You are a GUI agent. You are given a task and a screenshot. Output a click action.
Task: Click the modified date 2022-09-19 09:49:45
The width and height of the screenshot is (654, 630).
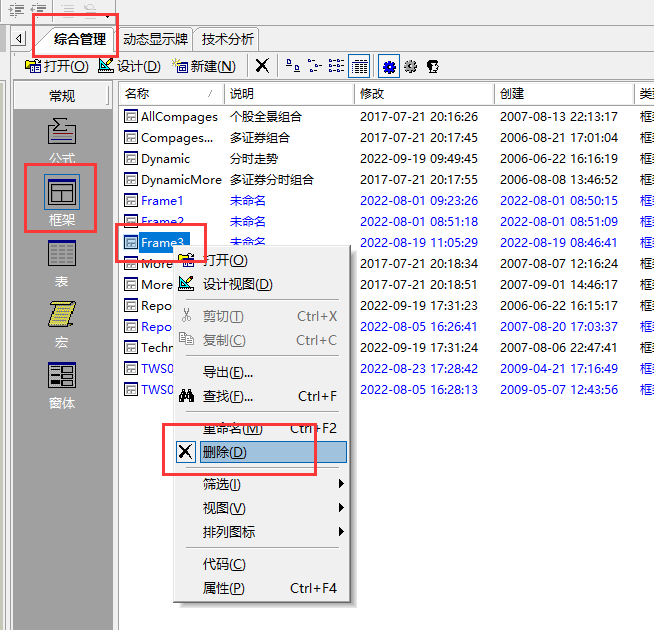point(419,159)
